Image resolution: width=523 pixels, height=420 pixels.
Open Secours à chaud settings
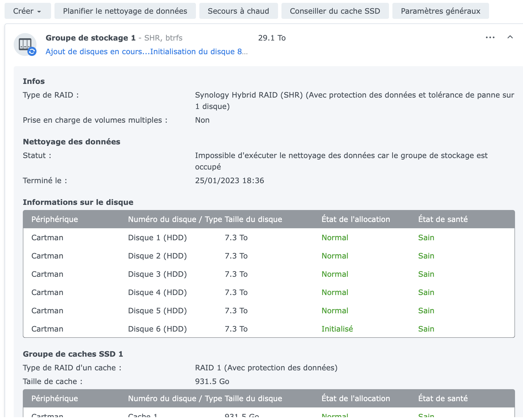tap(238, 11)
